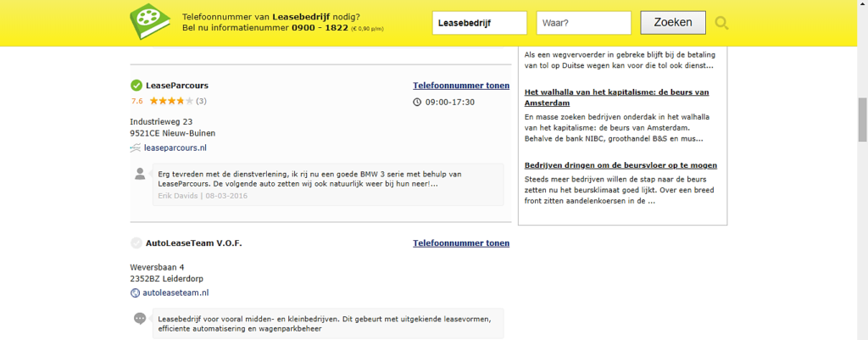The image size is (868, 340).
Task: Click opening hours '09:00-17:30'
Action: coord(450,103)
